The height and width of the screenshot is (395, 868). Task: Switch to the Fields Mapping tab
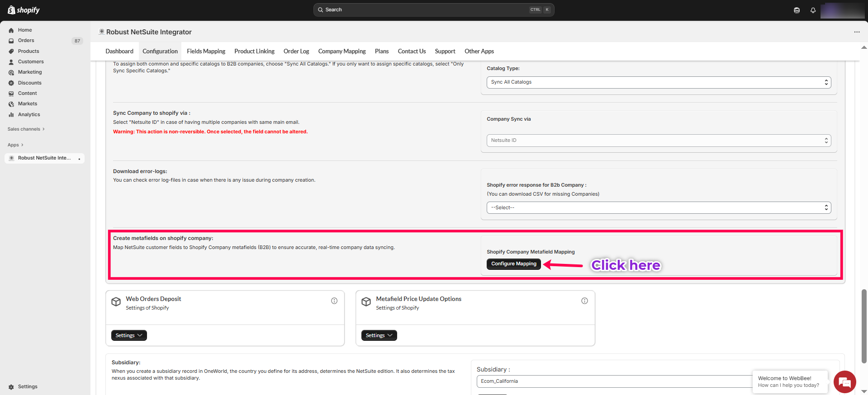coord(206,52)
